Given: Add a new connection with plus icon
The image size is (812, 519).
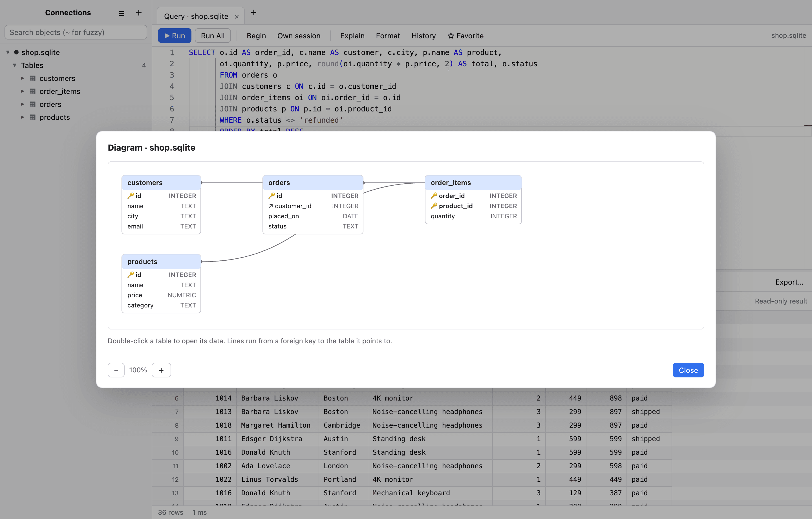Looking at the screenshot, I should click(x=139, y=13).
